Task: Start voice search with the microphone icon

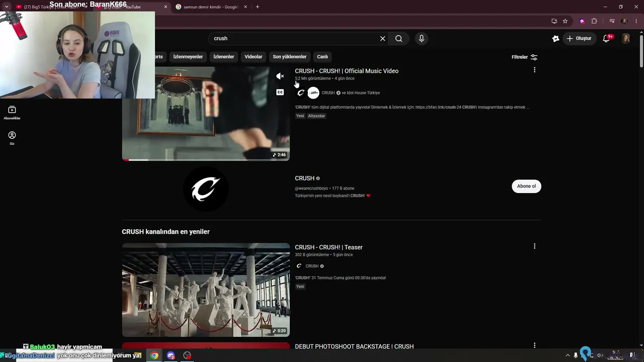Action: [422, 39]
